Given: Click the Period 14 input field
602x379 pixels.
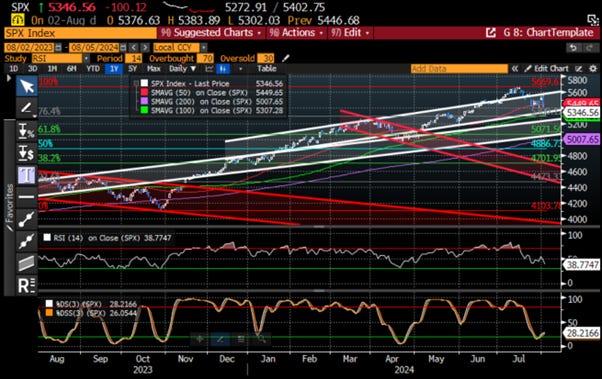Looking at the screenshot, I should [x=134, y=58].
